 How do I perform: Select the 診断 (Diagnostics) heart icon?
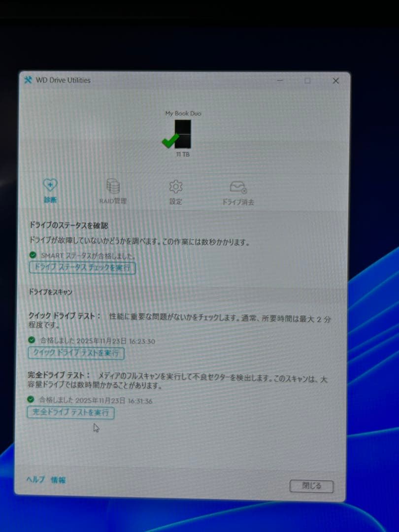pos(49,186)
